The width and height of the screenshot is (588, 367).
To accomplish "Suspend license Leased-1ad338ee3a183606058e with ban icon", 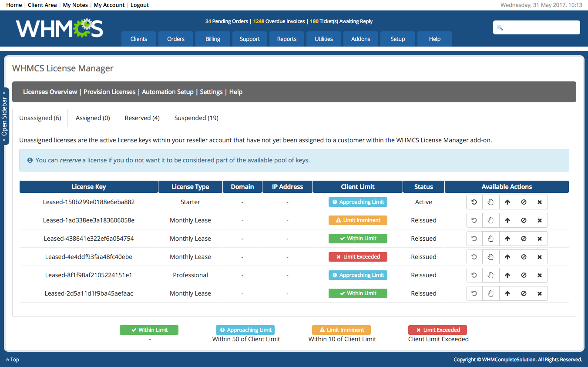I will tap(524, 220).
